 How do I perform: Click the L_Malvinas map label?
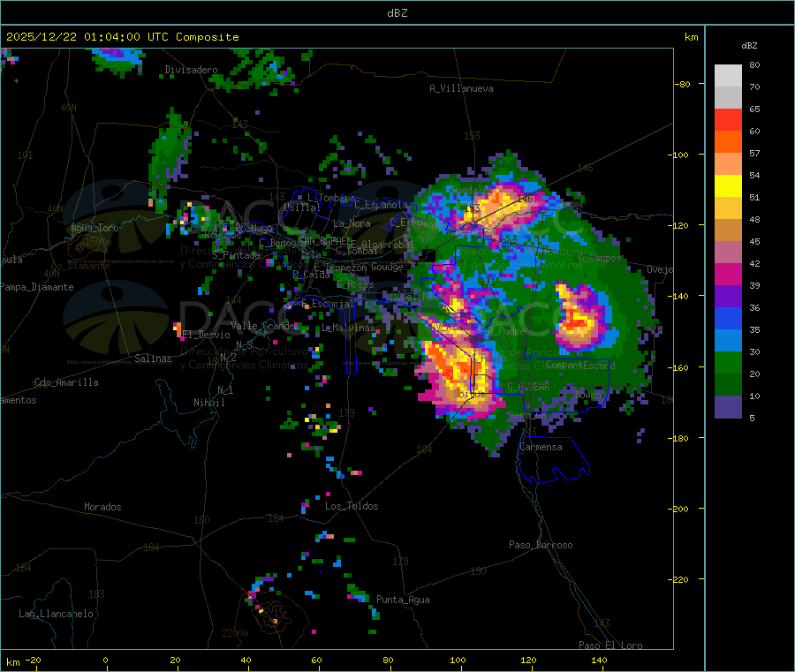(348, 328)
